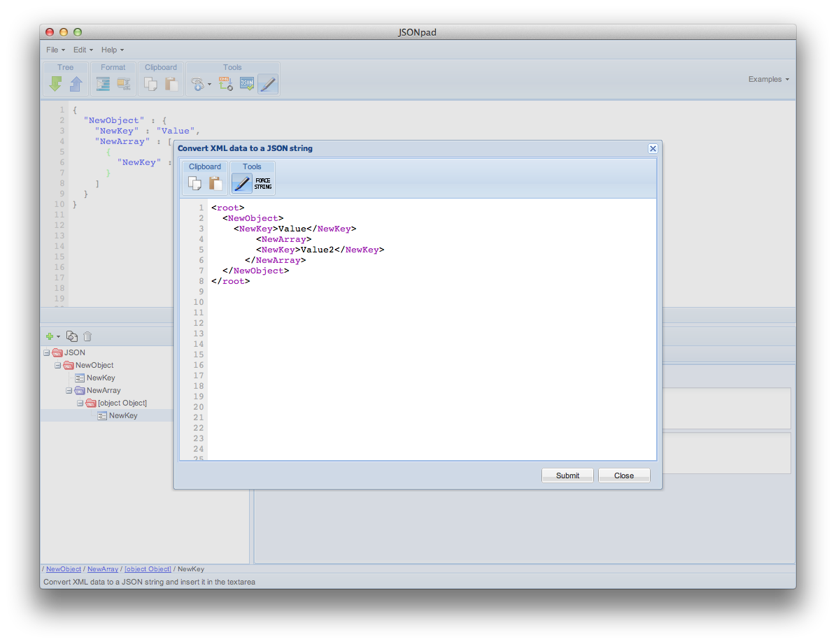Collapse the NewArray tree node
This screenshot has height=644, width=836.
point(69,390)
